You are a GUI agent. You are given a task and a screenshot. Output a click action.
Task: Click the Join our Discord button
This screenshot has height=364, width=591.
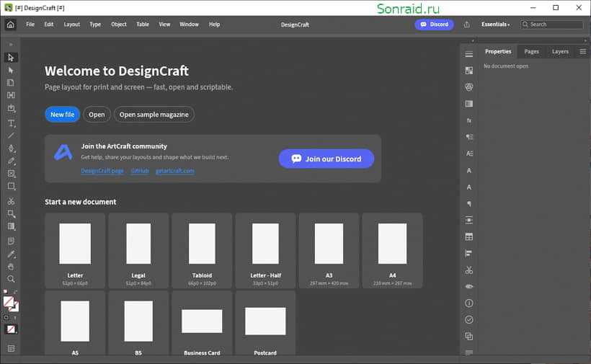click(x=326, y=159)
